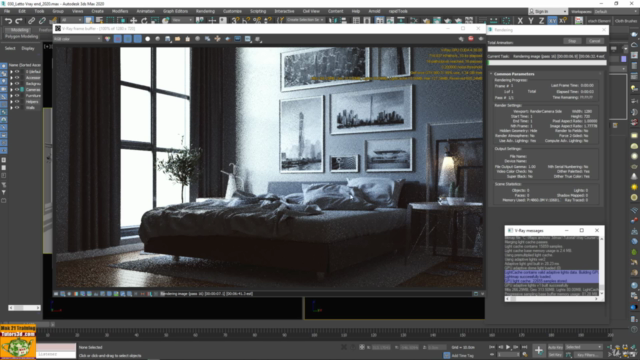This screenshot has height=360, width=640.
Task: Click the Current Task progress bar
Action: pyautogui.click(x=547, y=63)
